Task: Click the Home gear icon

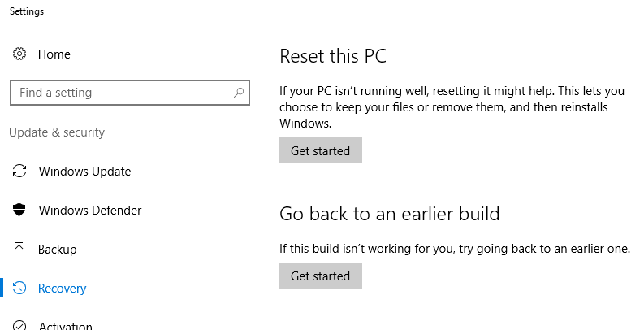Action: pyautogui.click(x=19, y=54)
